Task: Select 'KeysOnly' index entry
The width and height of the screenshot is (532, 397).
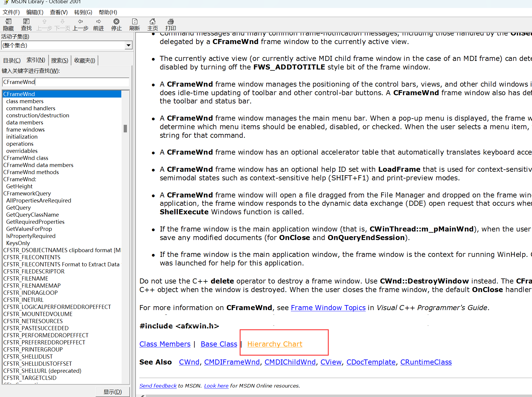Action: 18,243
